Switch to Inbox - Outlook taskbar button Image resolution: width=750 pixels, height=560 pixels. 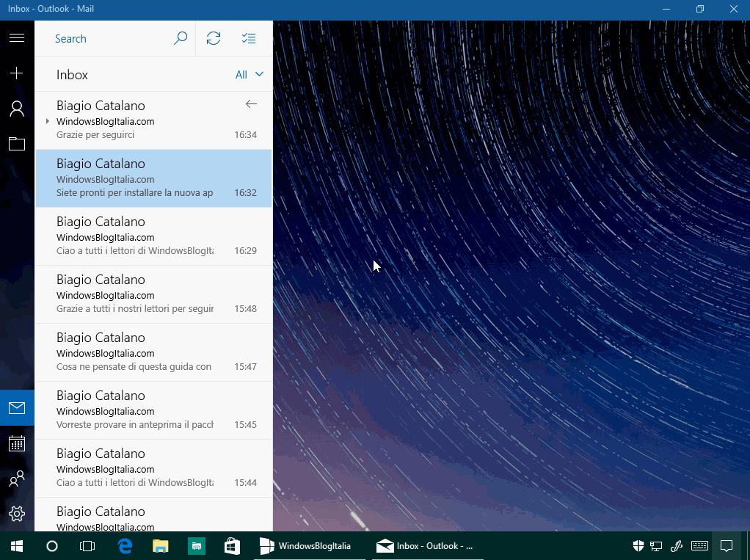click(x=427, y=545)
